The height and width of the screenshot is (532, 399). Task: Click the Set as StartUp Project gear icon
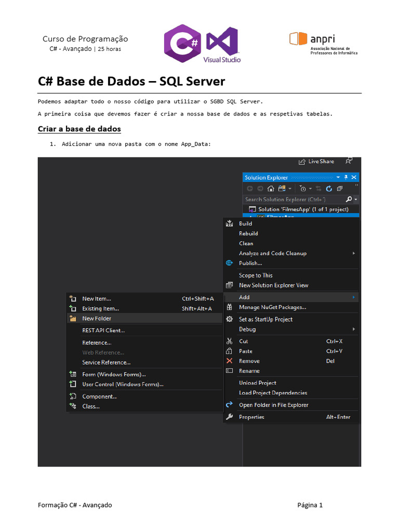tap(229, 320)
